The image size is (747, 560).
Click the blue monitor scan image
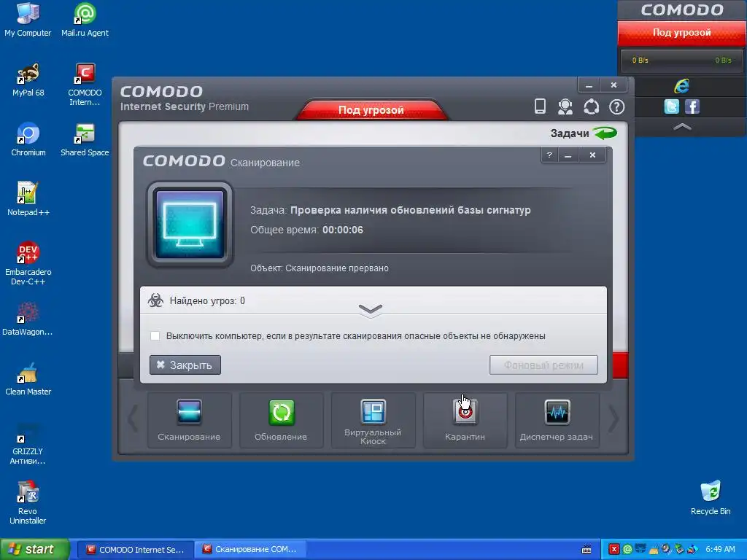pos(190,225)
